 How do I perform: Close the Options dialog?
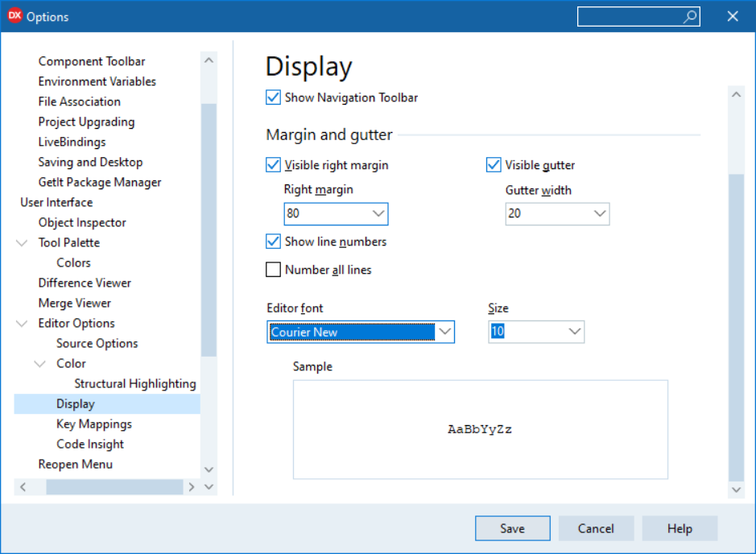click(733, 16)
